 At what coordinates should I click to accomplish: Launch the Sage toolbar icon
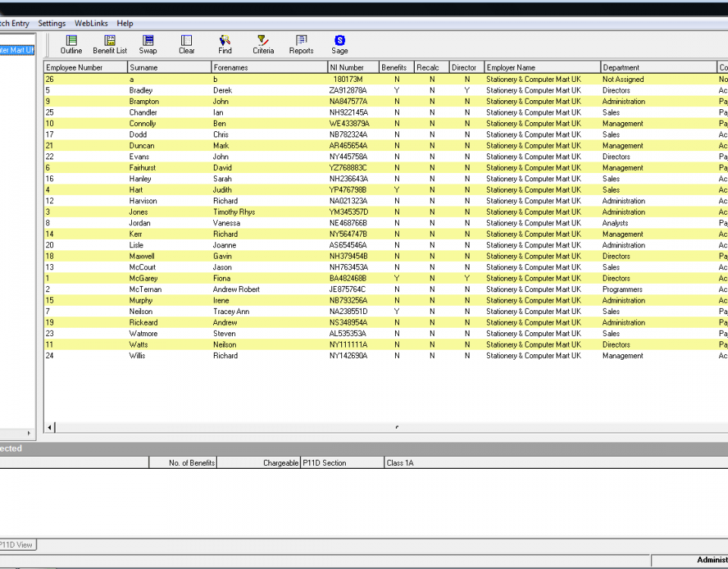point(340,45)
